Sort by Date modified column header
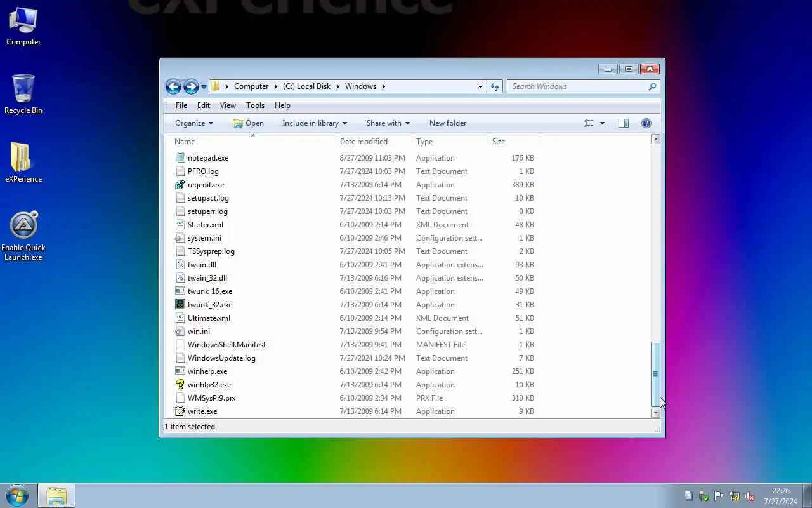Viewport: 812px width, 508px height. tap(374, 142)
